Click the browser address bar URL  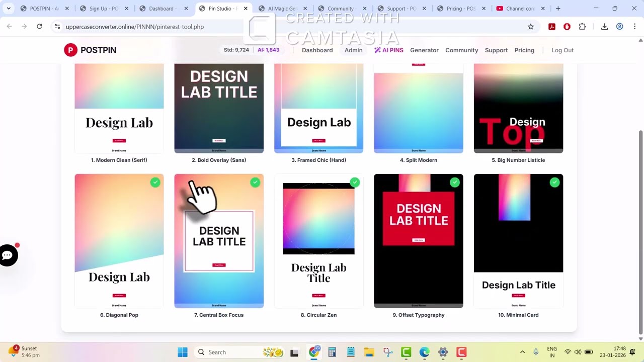135,27
